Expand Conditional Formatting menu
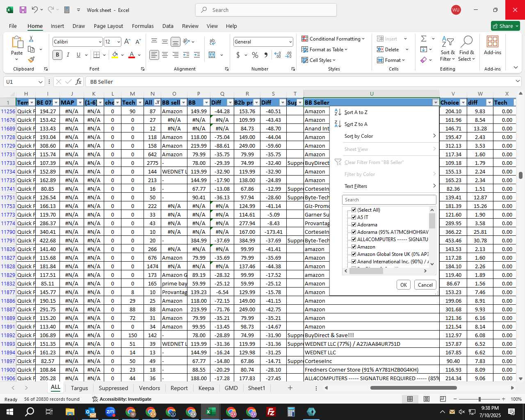 [x=333, y=39]
